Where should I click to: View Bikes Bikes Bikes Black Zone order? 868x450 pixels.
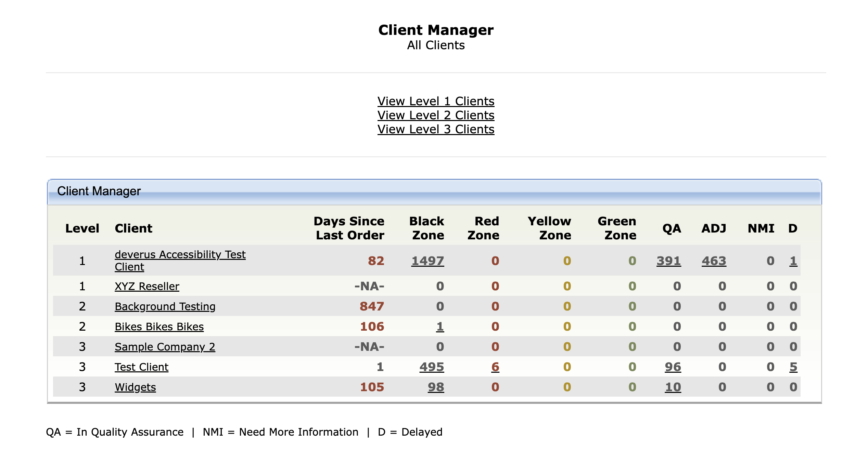pos(440,327)
